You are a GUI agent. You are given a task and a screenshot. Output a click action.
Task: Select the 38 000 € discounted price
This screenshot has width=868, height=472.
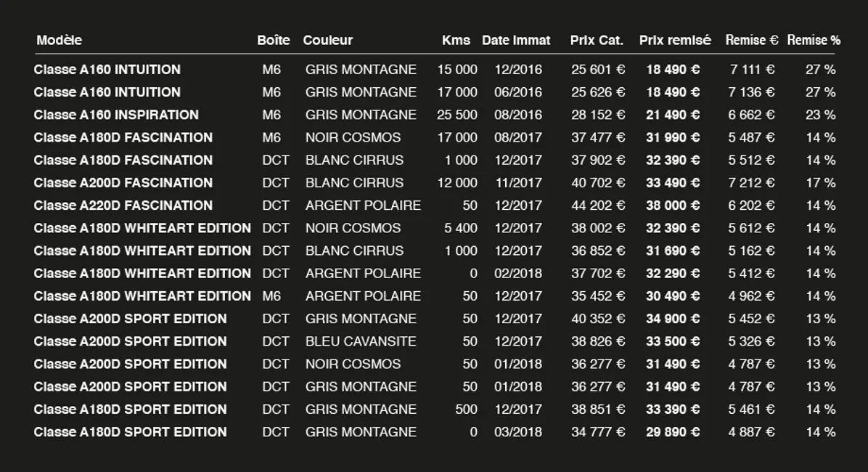(673, 206)
